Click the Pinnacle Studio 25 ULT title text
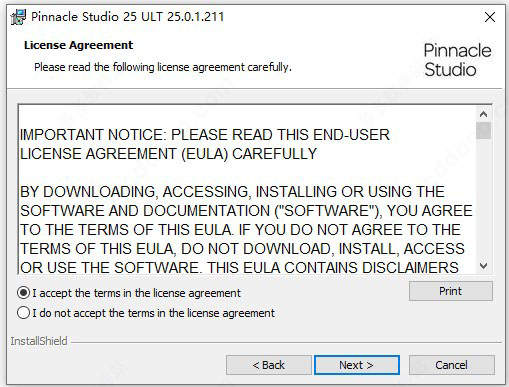This screenshot has height=387, width=509. pos(128,17)
